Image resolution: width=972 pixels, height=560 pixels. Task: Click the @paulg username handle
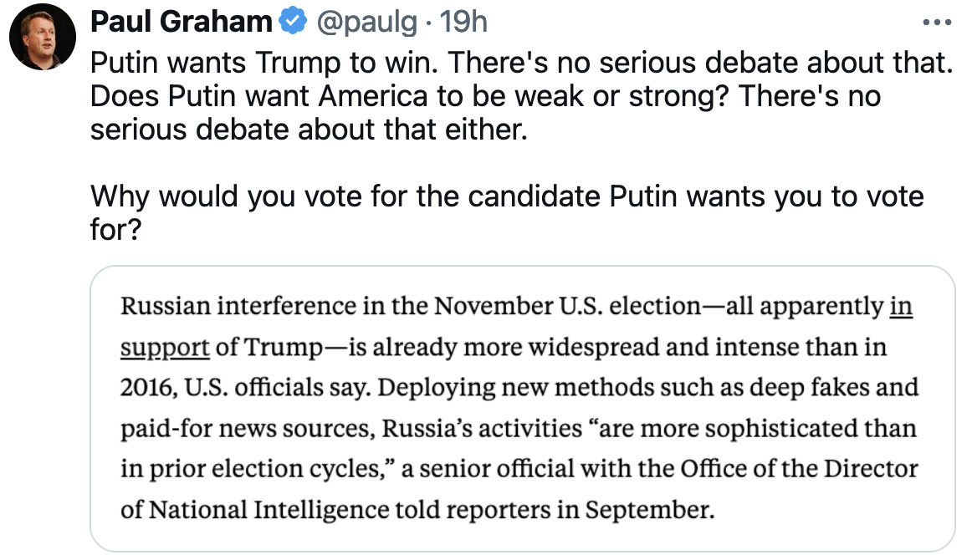point(364,23)
